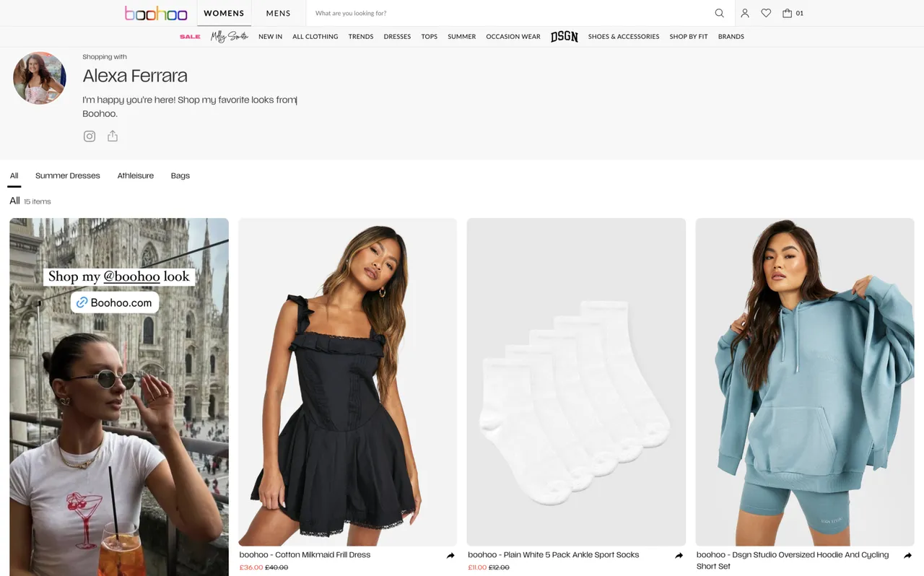This screenshot has height=576, width=924.
Task: Open the SUMMER menu
Action: 462,36
